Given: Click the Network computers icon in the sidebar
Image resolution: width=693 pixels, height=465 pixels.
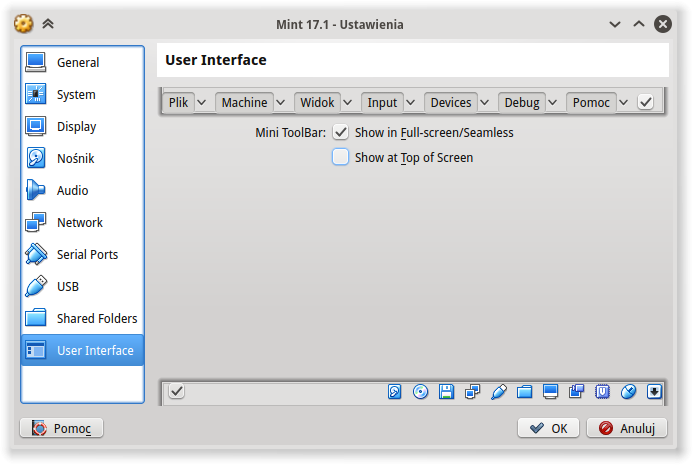Looking at the screenshot, I should click(x=35, y=222).
